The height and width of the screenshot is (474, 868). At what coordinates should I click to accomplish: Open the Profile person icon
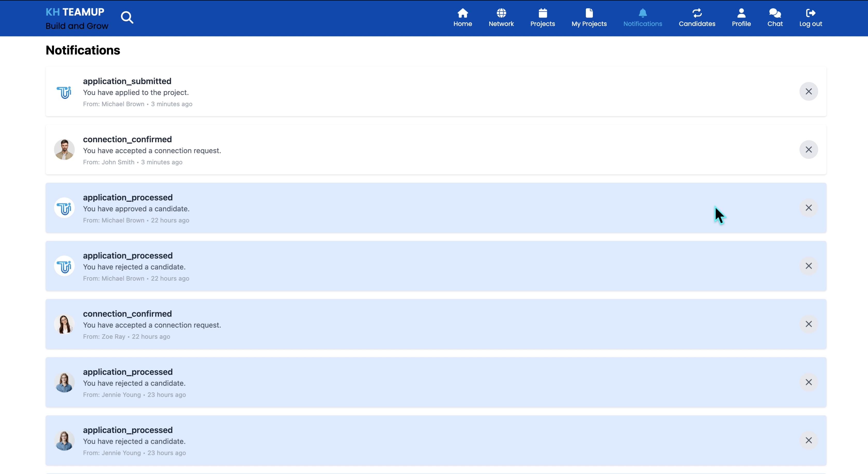(741, 13)
